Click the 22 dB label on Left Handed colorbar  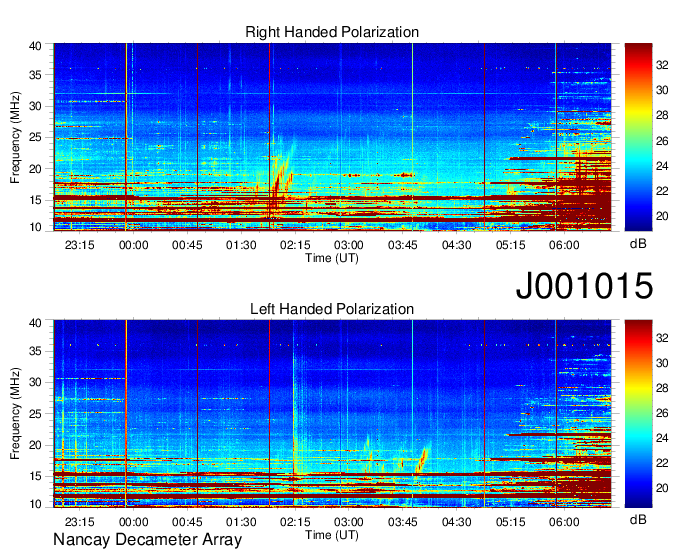(x=662, y=463)
